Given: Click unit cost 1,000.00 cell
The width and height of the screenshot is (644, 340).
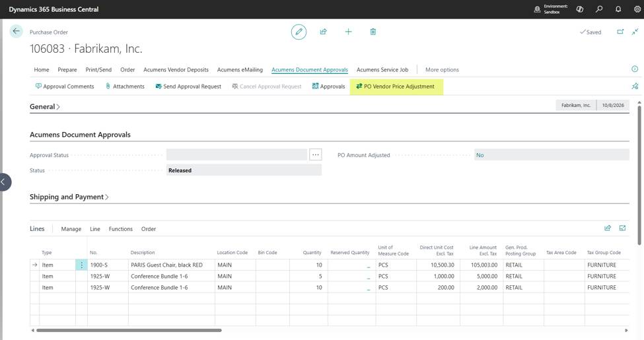Looking at the screenshot, I should pyautogui.click(x=438, y=277).
